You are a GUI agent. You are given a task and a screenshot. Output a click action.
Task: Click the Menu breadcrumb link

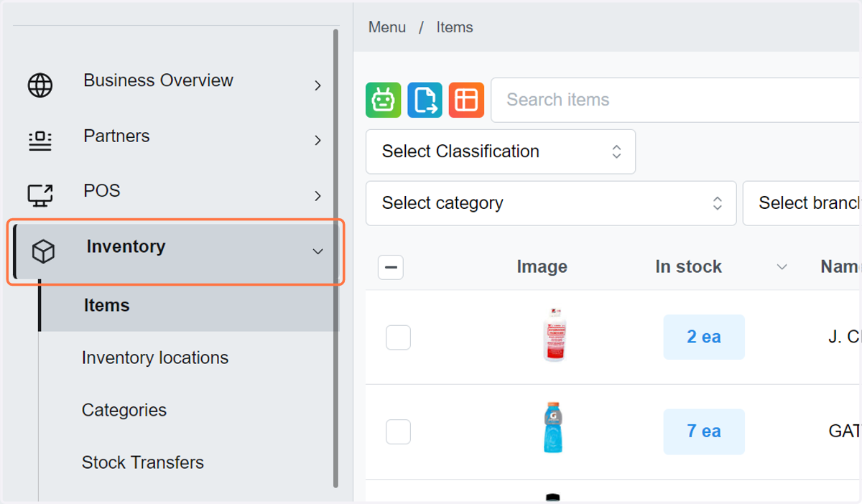point(387,27)
